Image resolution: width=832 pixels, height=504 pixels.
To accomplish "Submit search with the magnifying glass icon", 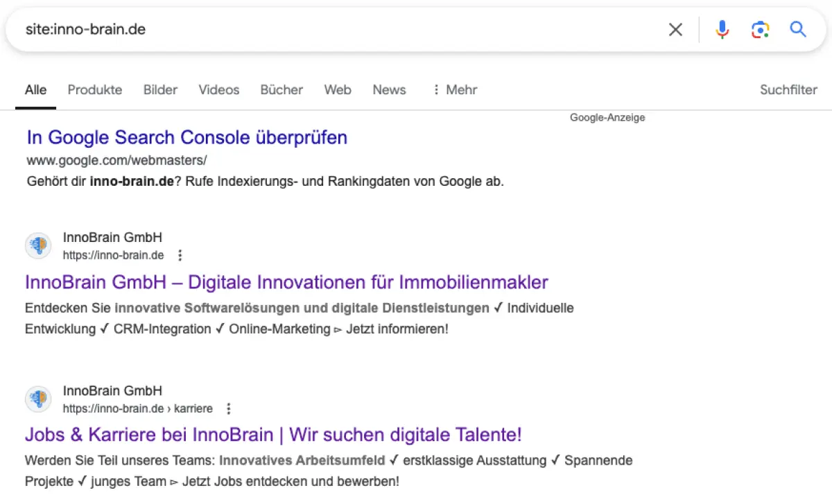I will click(x=799, y=29).
